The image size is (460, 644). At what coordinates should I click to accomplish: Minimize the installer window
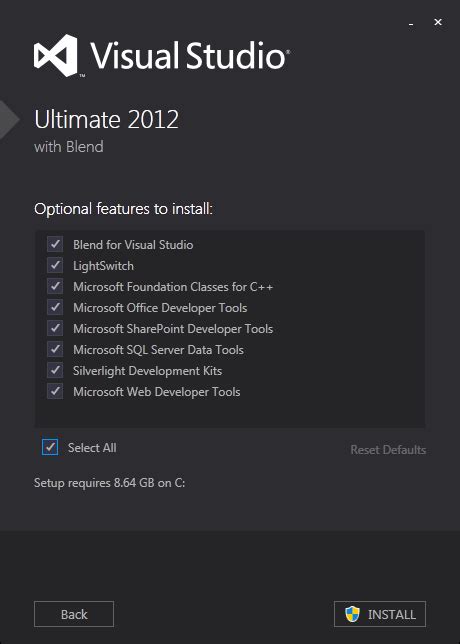tap(411, 24)
